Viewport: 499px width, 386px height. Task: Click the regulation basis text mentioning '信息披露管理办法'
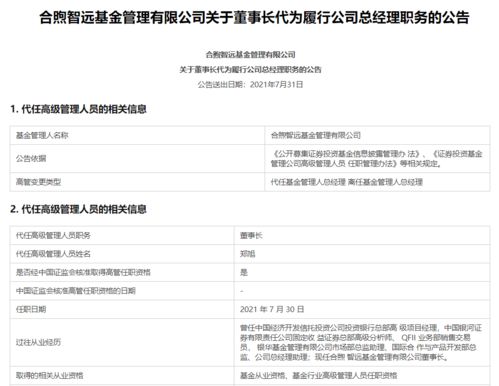pos(376,159)
